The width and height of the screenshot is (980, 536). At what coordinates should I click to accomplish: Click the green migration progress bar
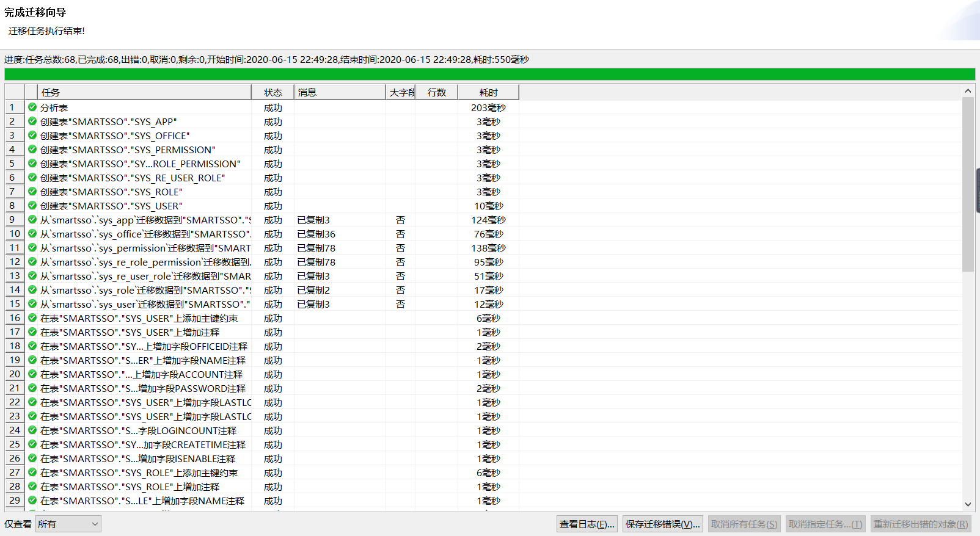click(x=489, y=74)
